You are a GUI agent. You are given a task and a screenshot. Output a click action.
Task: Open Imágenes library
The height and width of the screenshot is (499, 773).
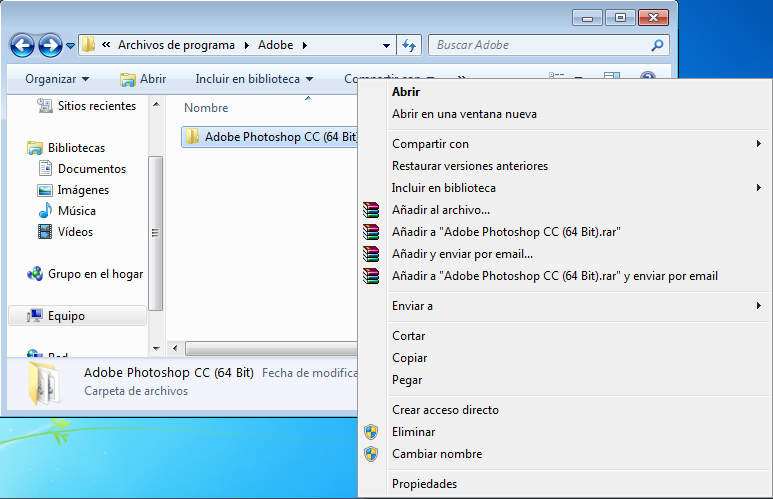point(73,190)
